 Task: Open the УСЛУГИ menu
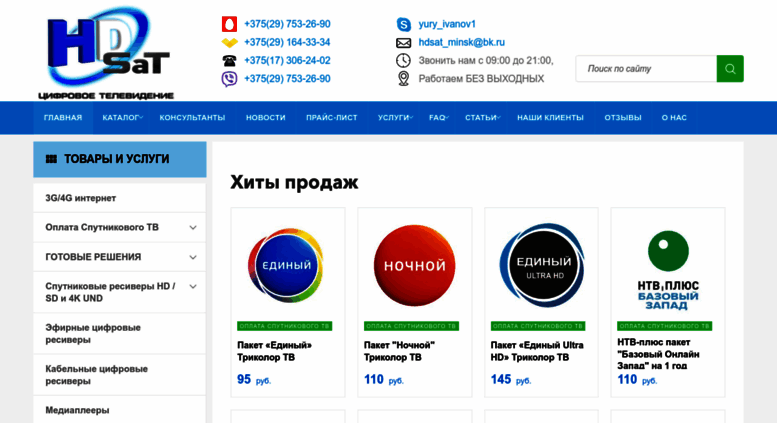[x=393, y=118]
